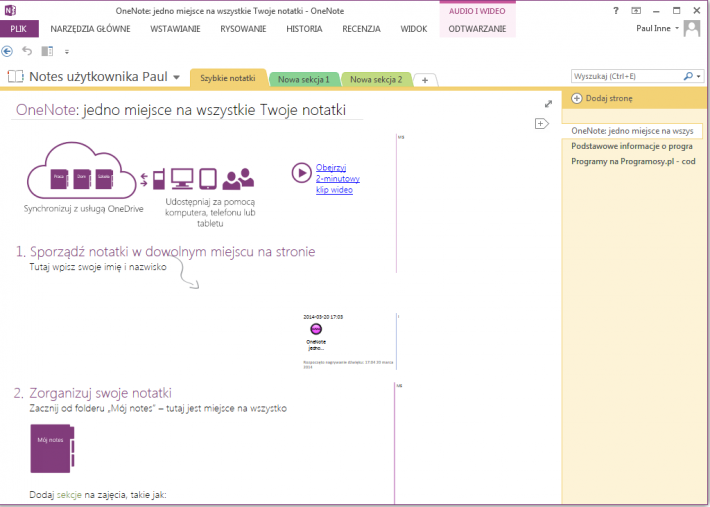
Task: Toggle docked page view icon
Action: pos(47,51)
